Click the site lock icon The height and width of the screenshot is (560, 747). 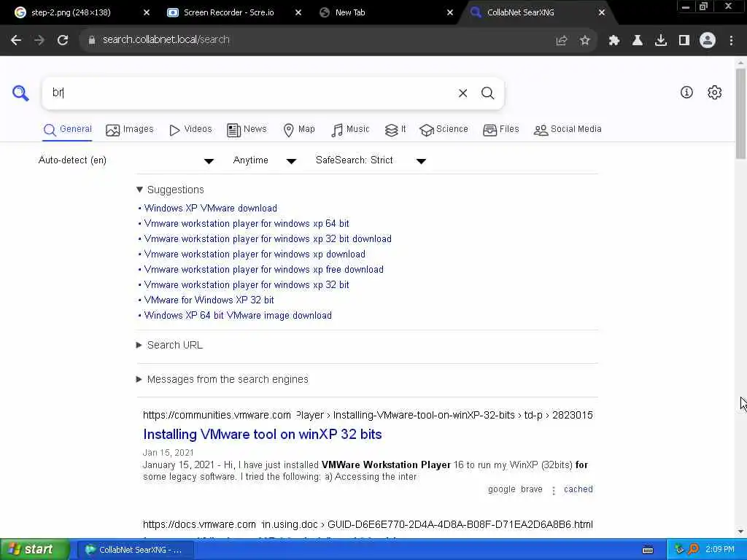[92, 40]
